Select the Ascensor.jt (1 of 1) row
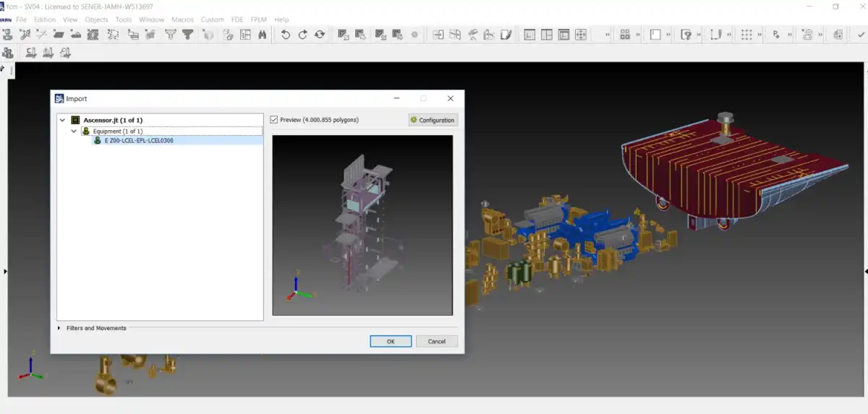Viewport: 868px width, 414px height. 113,120
